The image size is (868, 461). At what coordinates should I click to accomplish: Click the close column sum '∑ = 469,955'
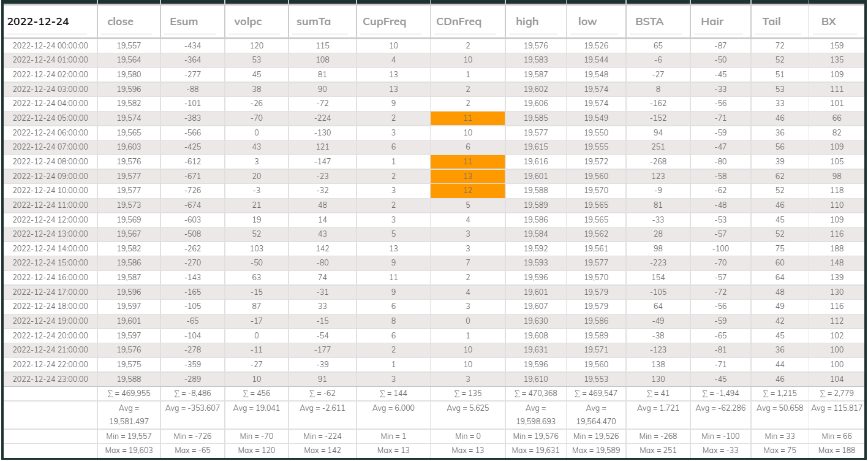tap(129, 393)
